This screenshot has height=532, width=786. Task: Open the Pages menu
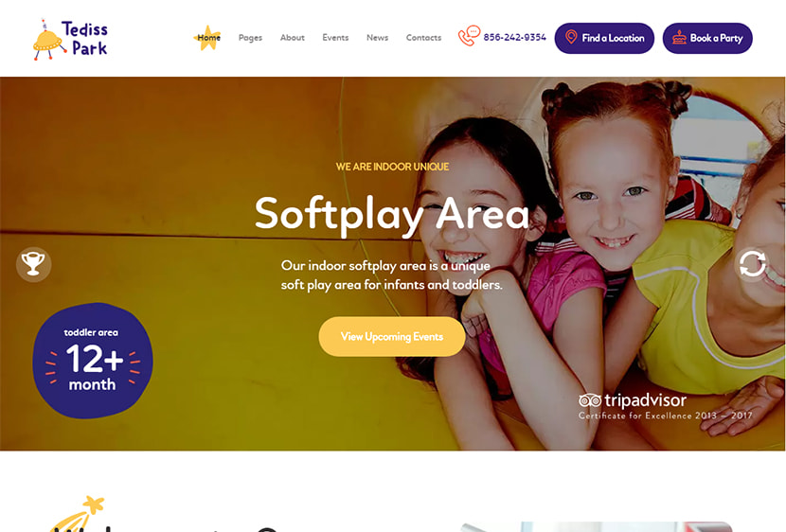point(250,38)
